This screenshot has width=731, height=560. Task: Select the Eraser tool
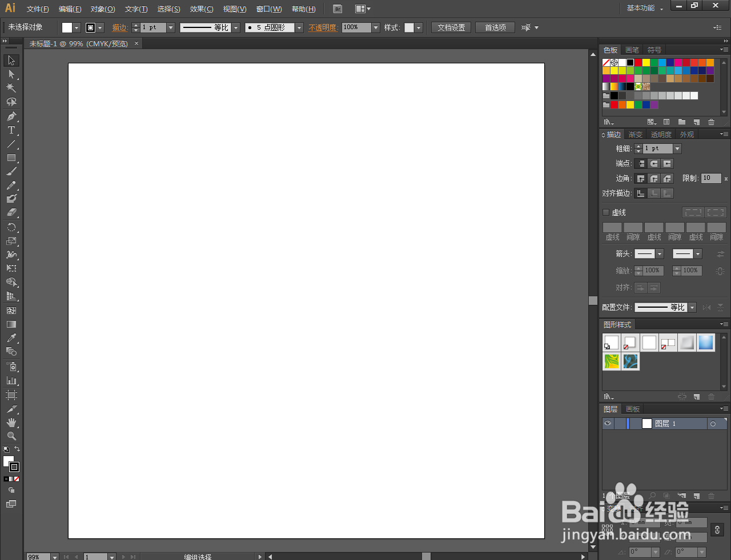11,212
